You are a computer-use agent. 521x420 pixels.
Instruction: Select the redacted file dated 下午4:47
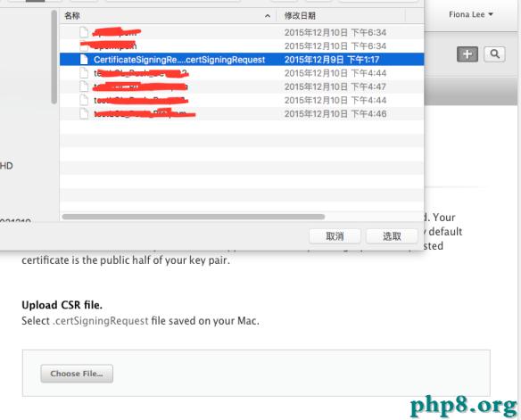coord(242,86)
